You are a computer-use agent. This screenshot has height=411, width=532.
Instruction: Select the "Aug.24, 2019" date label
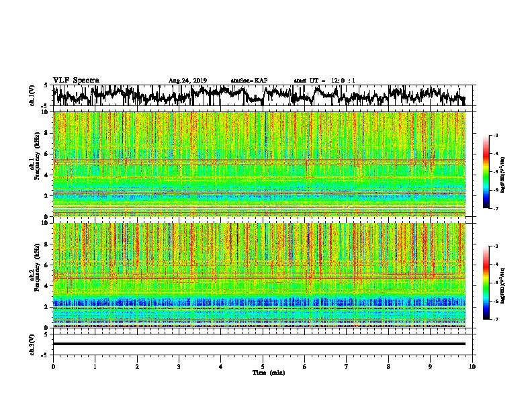(187, 81)
